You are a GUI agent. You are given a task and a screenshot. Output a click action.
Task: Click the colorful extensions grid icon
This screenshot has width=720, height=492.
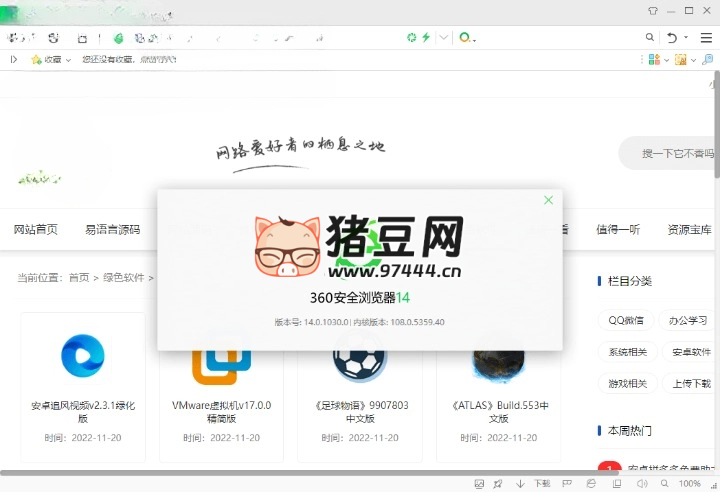click(x=652, y=60)
